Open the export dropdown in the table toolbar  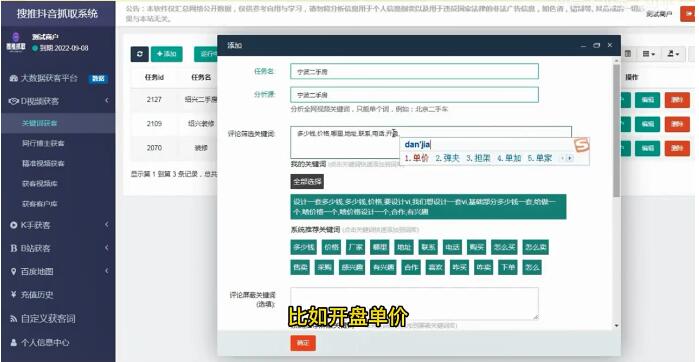(x=673, y=54)
